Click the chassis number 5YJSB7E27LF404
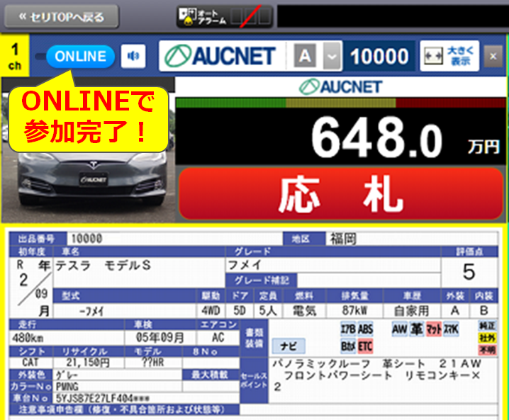Image resolution: width=509 pixels, height=420 pixels. 103,397
